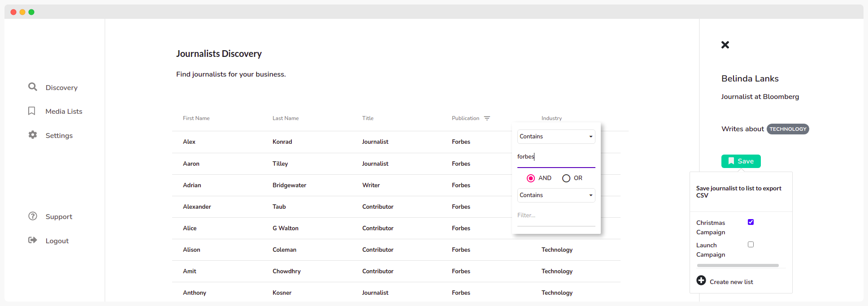Click the second Filter text field
The height and width of the screenshot is (306, 868).
(556, 215)
